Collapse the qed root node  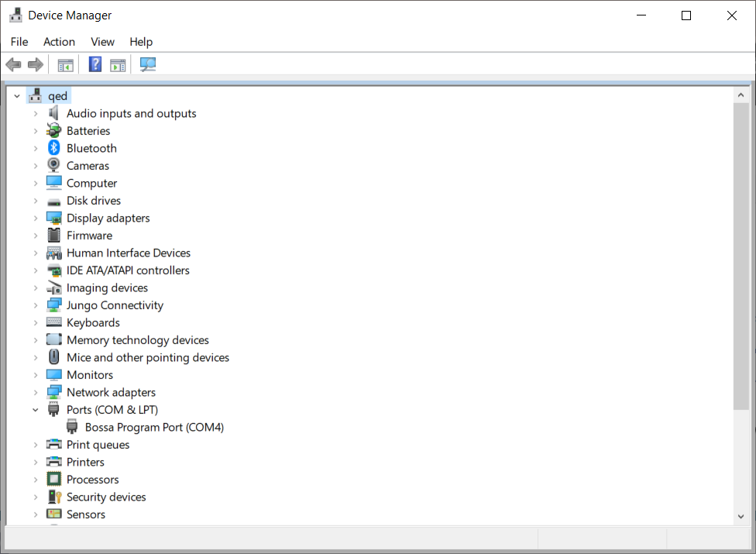[x=17, y=96]
